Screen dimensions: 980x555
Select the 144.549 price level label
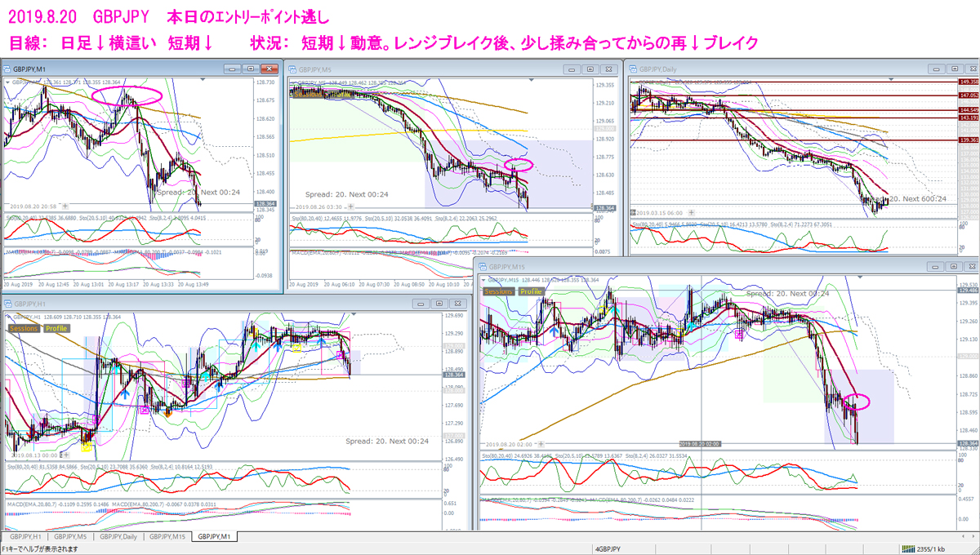click(x=969, y=109)
